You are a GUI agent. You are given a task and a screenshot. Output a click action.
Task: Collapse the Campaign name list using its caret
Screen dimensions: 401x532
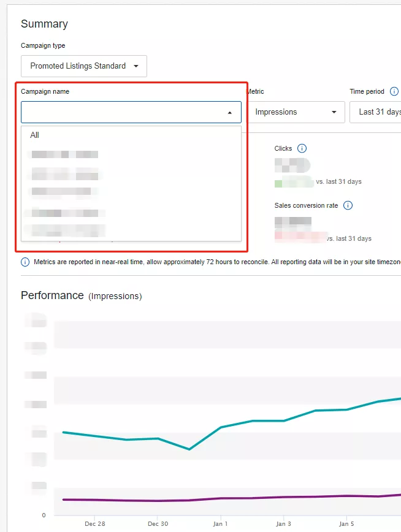pyautogui.click(x=229, y=113)
